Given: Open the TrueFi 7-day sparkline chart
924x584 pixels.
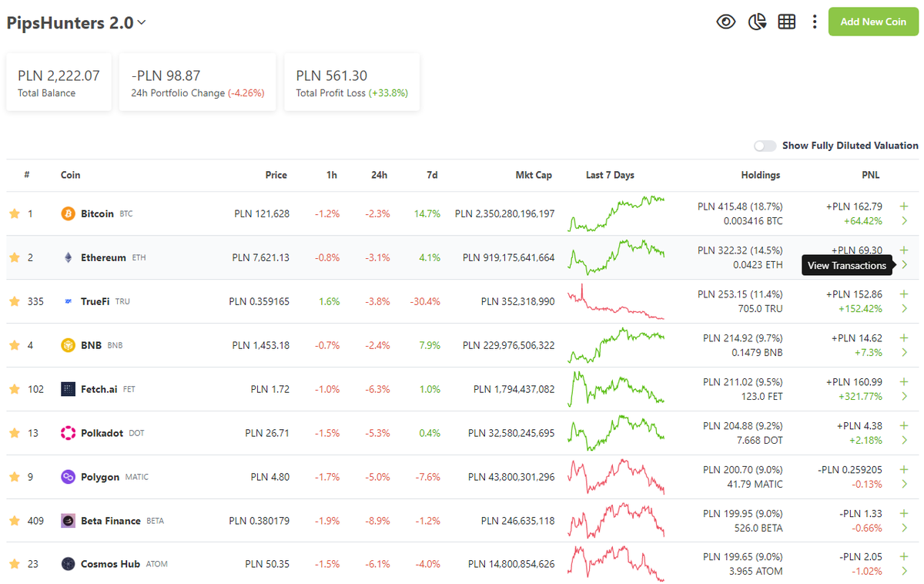Looking at the screenshot, I should (616, 301).
